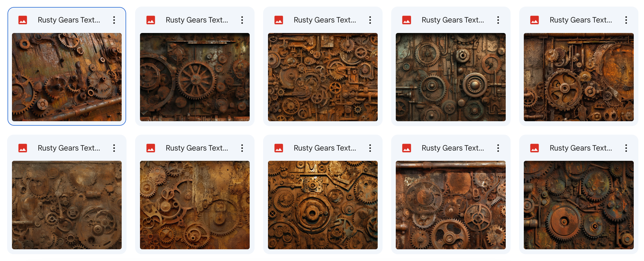Open more options for bottom-row second golden gears card
The height and width of the screenshot is (261, 644).
click(242, 148)
